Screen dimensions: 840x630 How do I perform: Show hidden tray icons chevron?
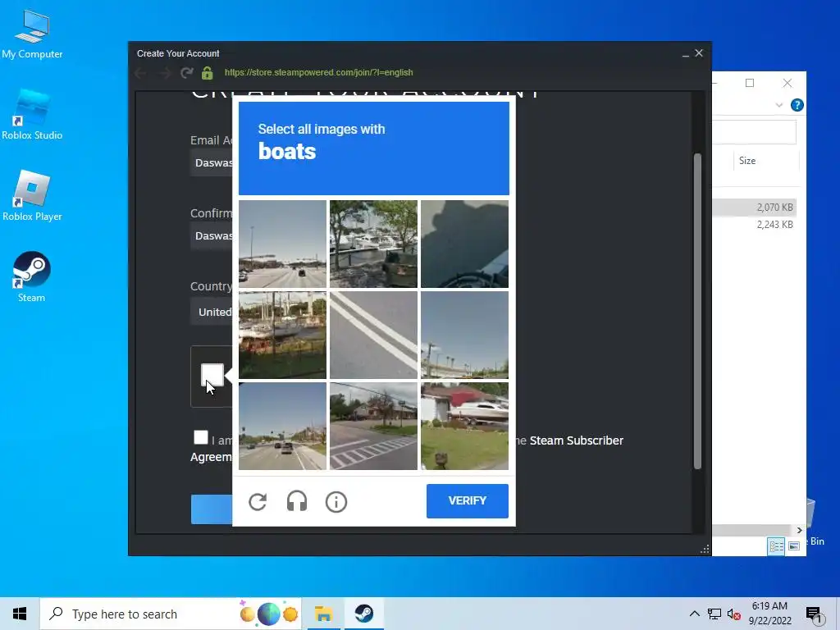tap(694, 614)
